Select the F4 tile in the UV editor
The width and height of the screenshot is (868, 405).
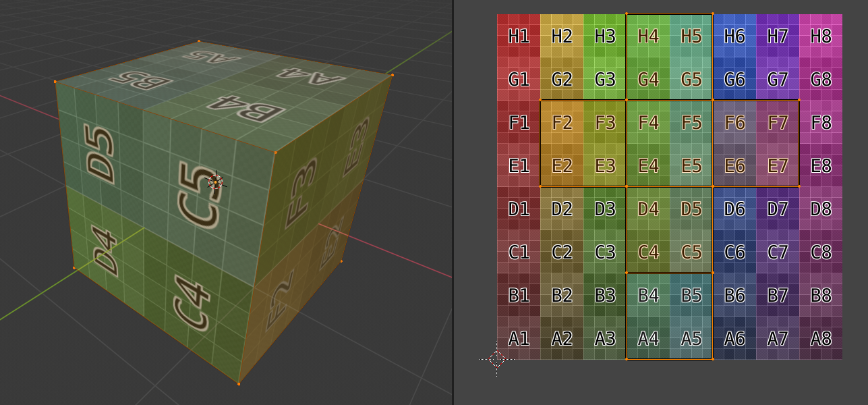[648, 123]
